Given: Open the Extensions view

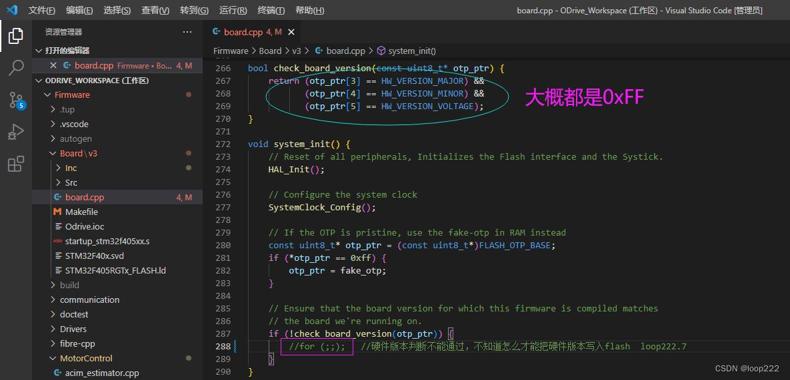Looking at the screenshot, I should tap(16, 164).
